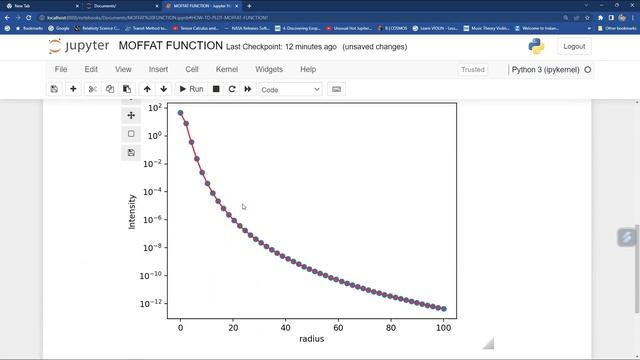The width and height of the screenshot is (640, 360).
Task: Open the browser extensions puzzle icon
Action: tap(600, 18)
